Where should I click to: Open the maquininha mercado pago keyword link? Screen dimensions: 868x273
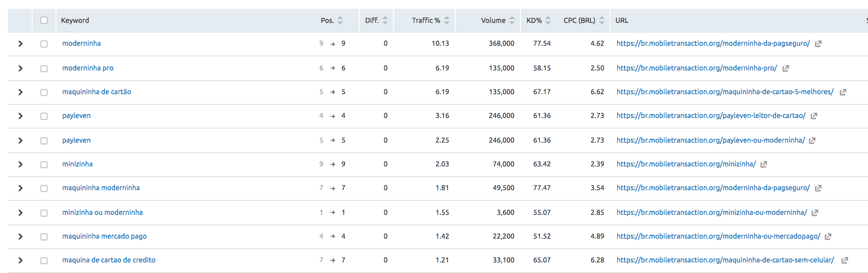tap(104, 236)
